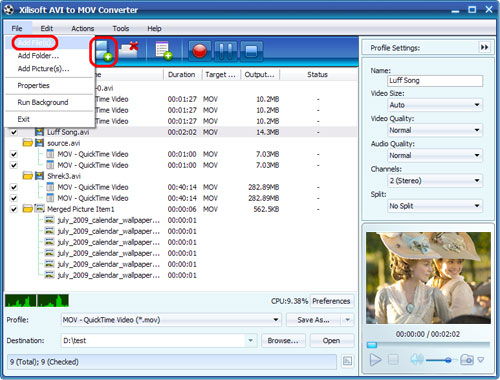
Task: Click the video preview thumbnail
Action: point(428,278)
